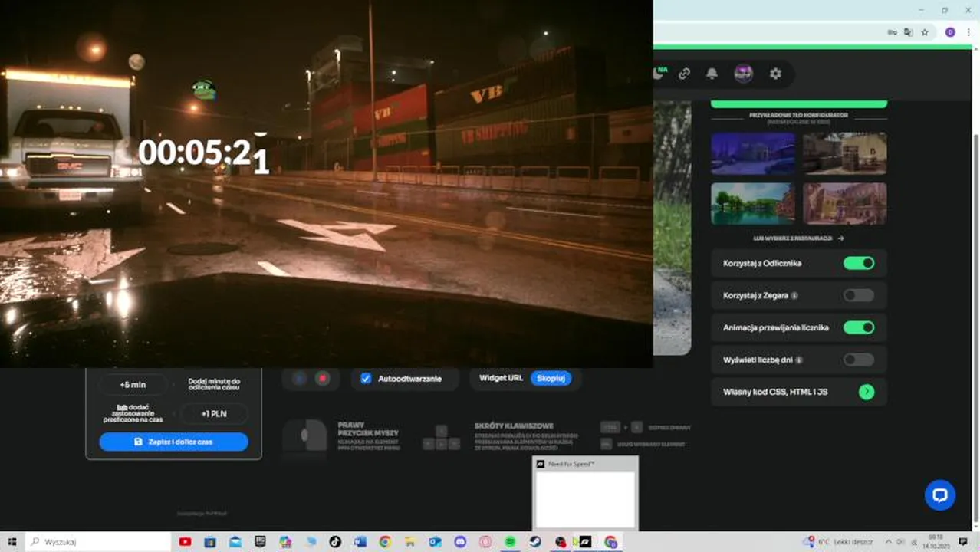980x552 pixels.
Task: Click the Wyszukaj taskbar search box
Action: click(x=98, y=542)
